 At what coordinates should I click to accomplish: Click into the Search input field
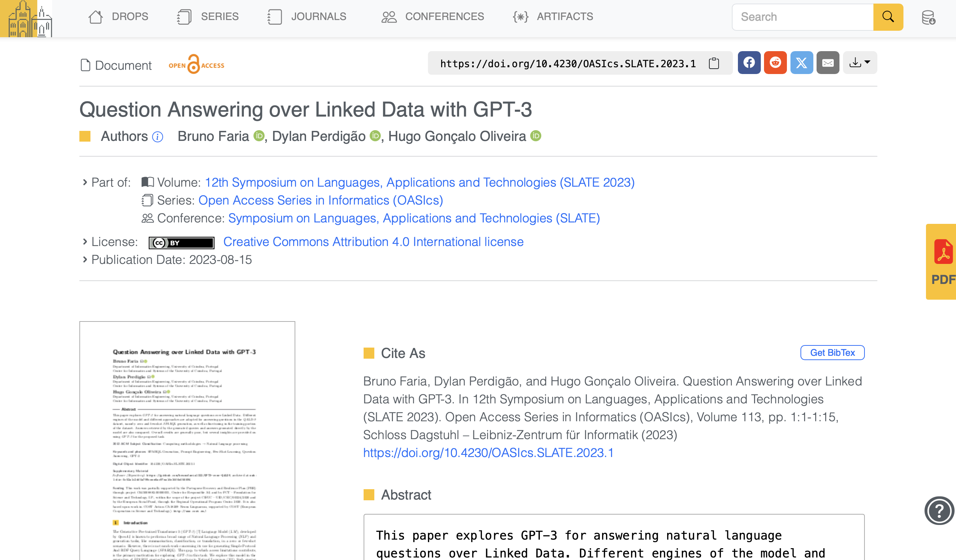click(x=803, y=17)
